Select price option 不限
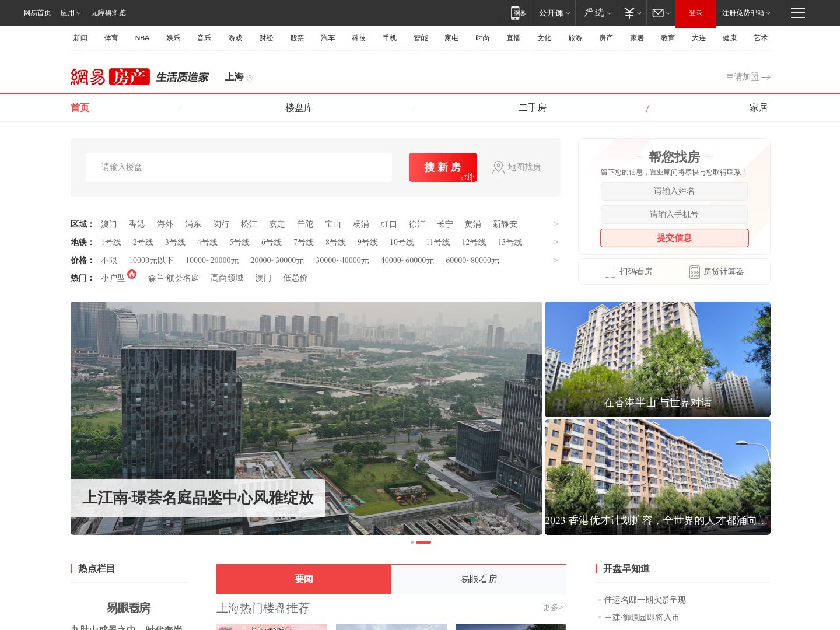The image size is (840, 630). [x=109, y=261]
